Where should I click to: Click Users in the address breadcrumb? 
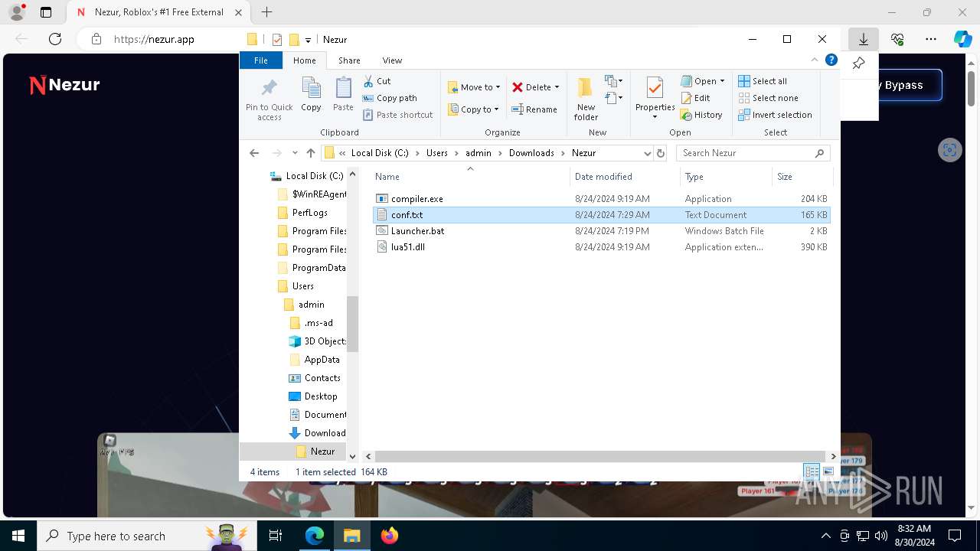click(x=437, y=153)
